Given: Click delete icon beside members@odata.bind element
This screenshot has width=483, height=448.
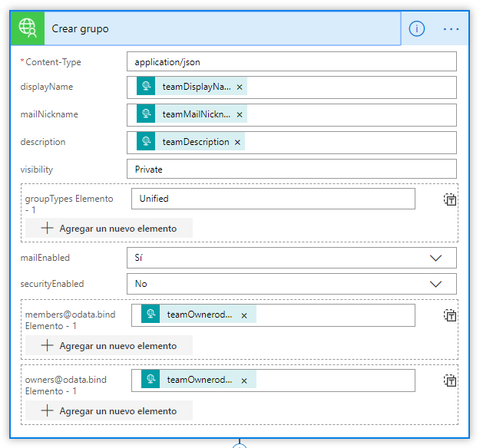Looking at the screenshot, I should tap(450, 315).
